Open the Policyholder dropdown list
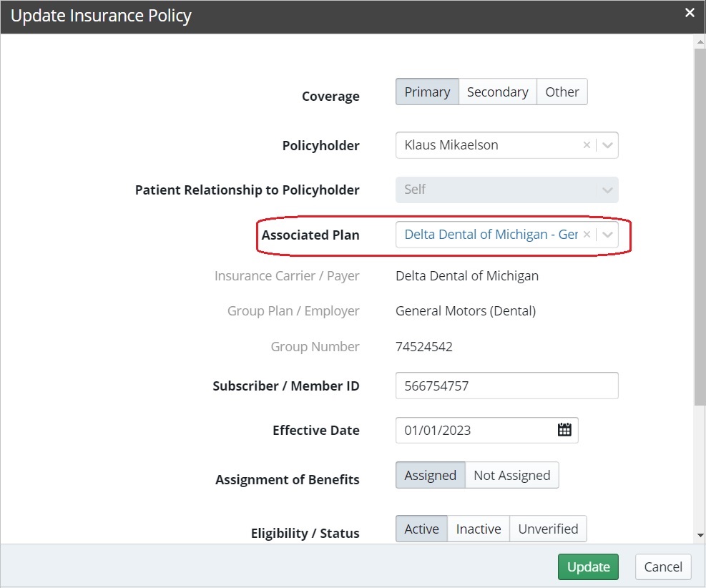The height and width of the screenshot is (588, 706). (608, 144)
